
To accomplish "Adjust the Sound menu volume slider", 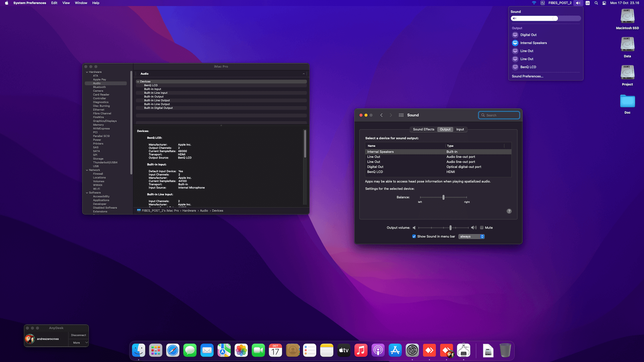I will tap(546, 18).
